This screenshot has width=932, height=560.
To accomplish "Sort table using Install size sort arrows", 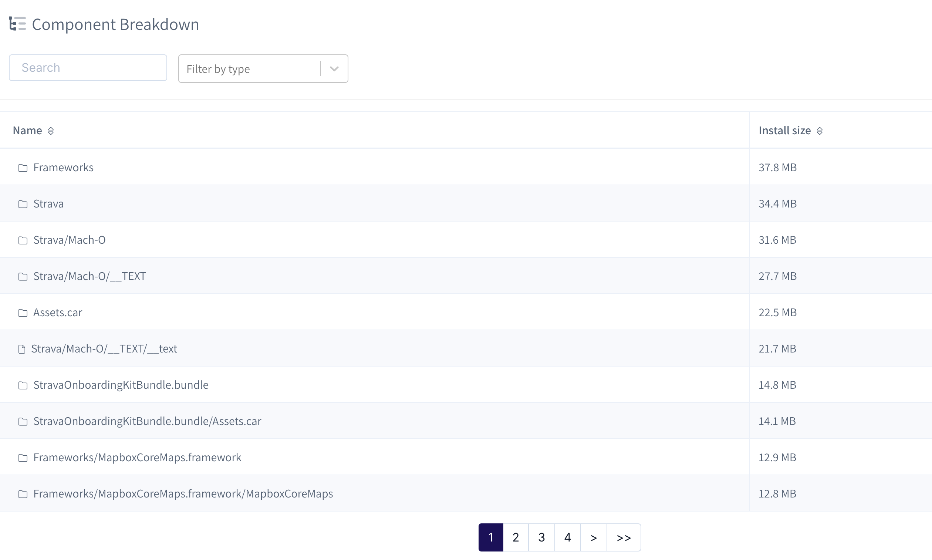I will (819, 131).
